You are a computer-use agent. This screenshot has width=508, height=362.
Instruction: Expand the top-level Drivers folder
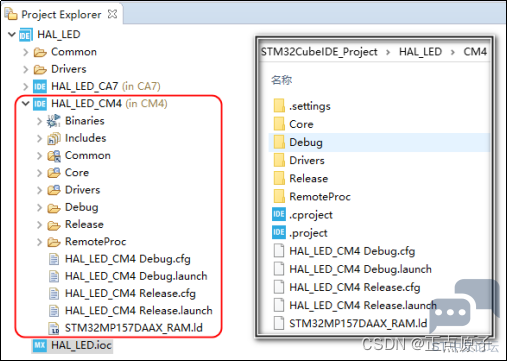click(x=26, y=69)
